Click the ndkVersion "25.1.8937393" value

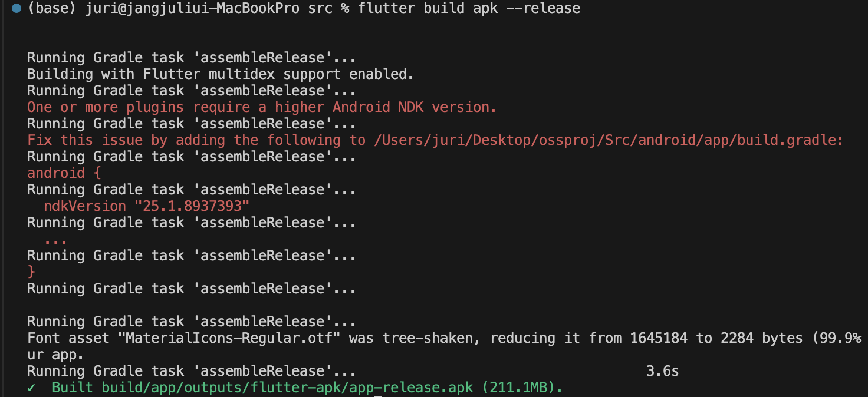pos(192,206)
